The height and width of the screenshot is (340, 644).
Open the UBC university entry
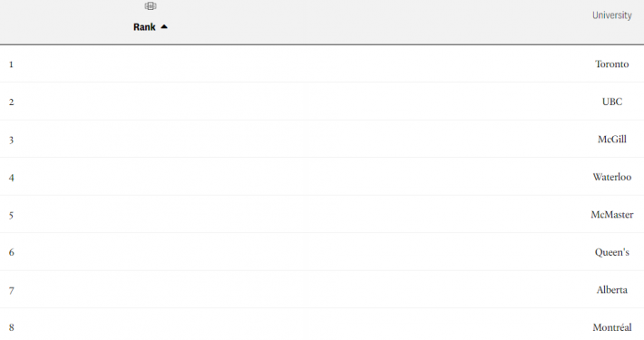pyautogui.click(x=611, y=102)
